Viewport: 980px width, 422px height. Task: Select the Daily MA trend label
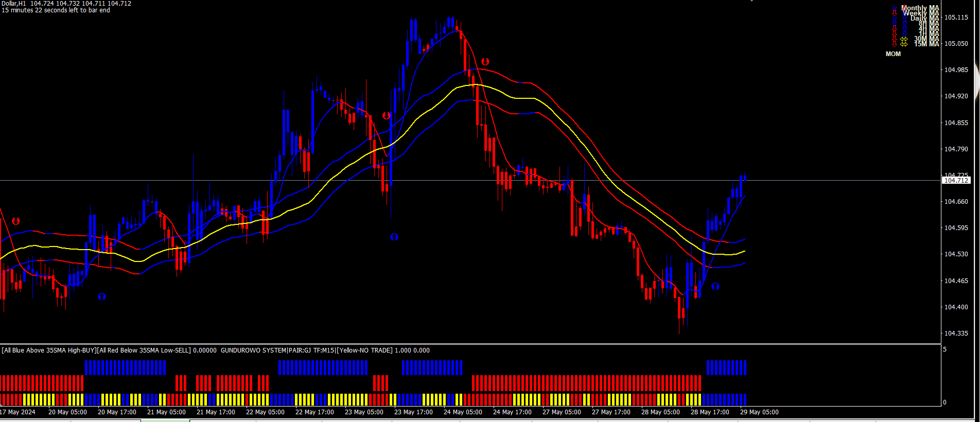(924, 19)
